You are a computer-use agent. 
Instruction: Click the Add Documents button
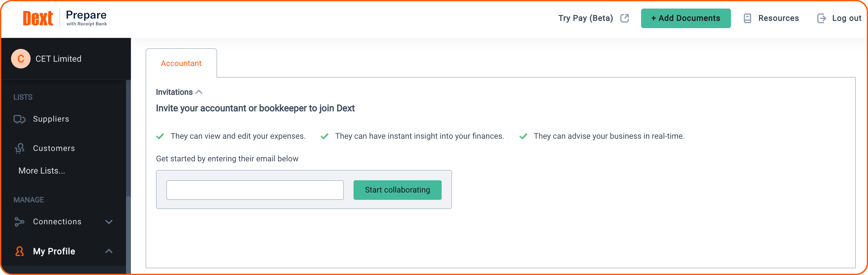[x=686, y=18]
